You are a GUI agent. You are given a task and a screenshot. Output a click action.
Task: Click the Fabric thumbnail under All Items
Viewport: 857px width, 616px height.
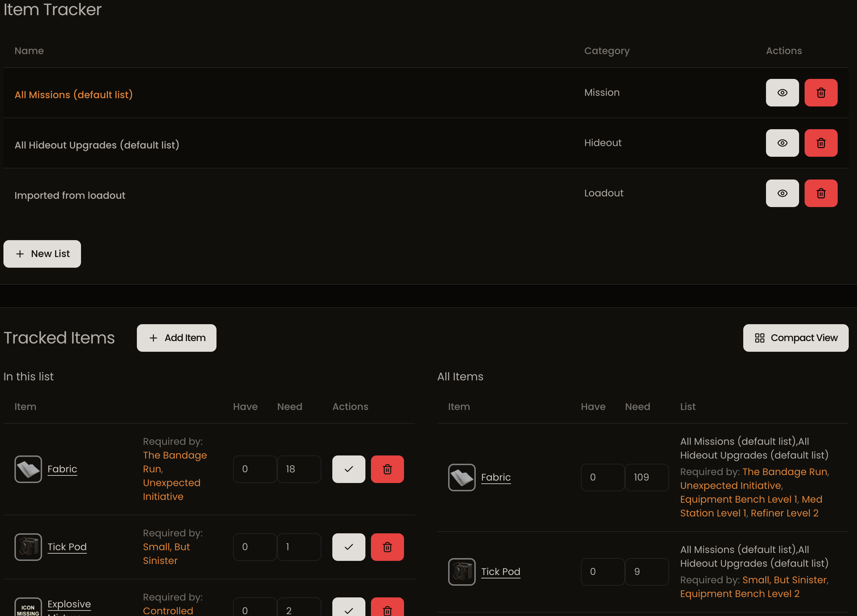(461, 477)
